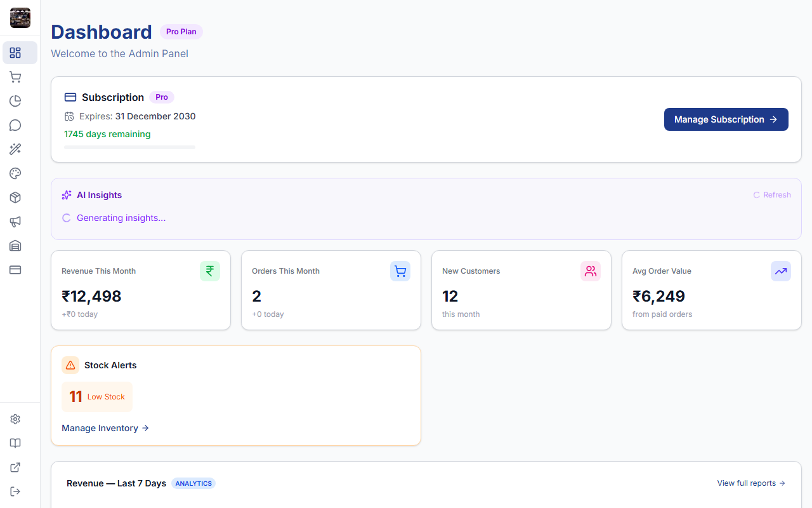Image resolution: width=812 pixels, height=508 pixels.
Task: Open the color palette sidebar icon
Action: [15, 173]
